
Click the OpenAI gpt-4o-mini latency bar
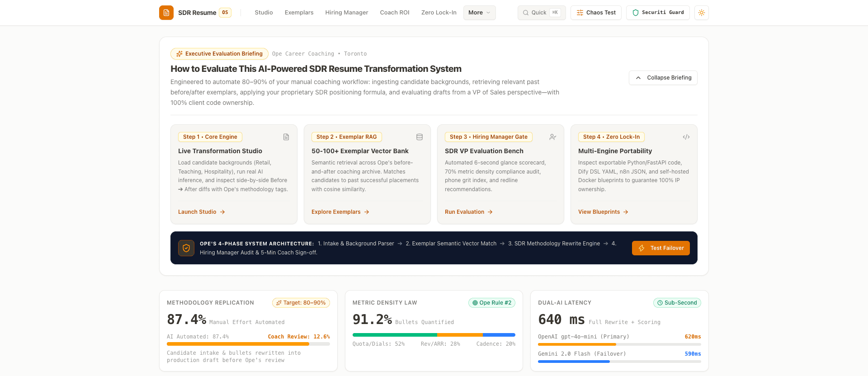coord(619,344)
